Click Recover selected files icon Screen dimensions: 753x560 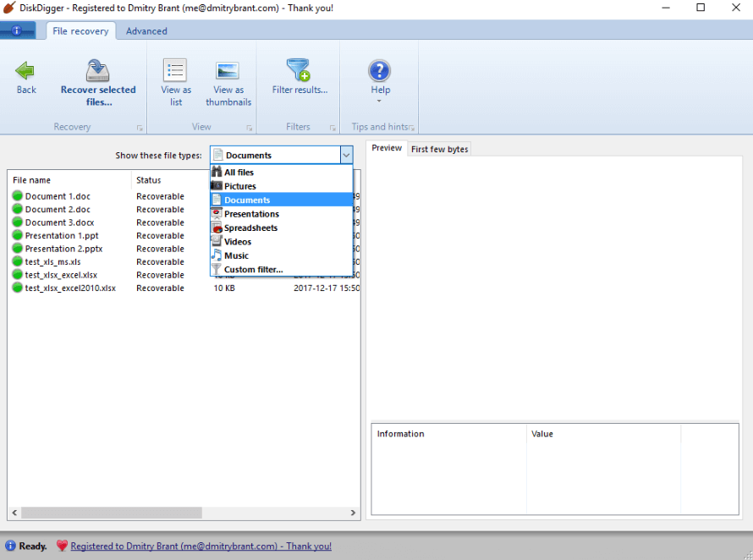(98, 71)
